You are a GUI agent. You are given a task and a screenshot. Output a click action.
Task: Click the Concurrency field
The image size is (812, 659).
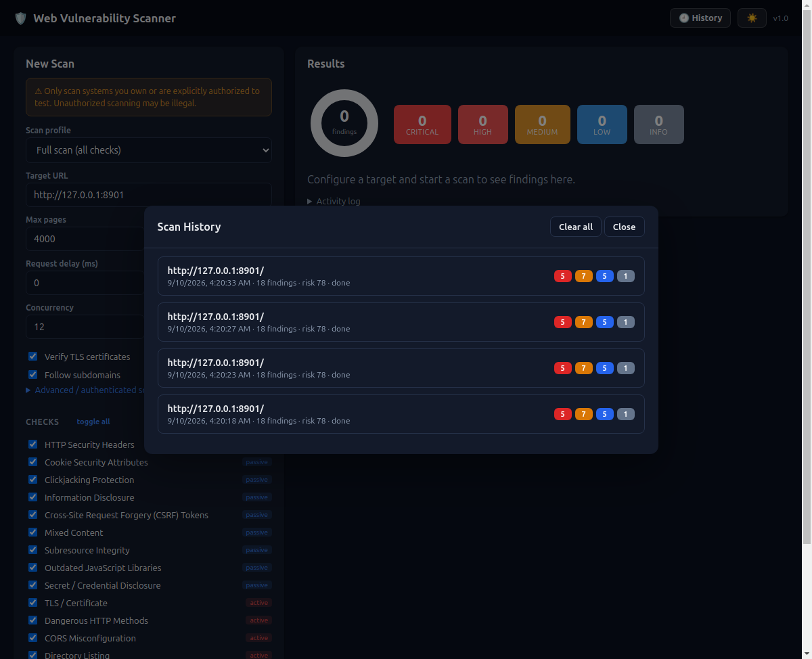(x=85, y=327)
